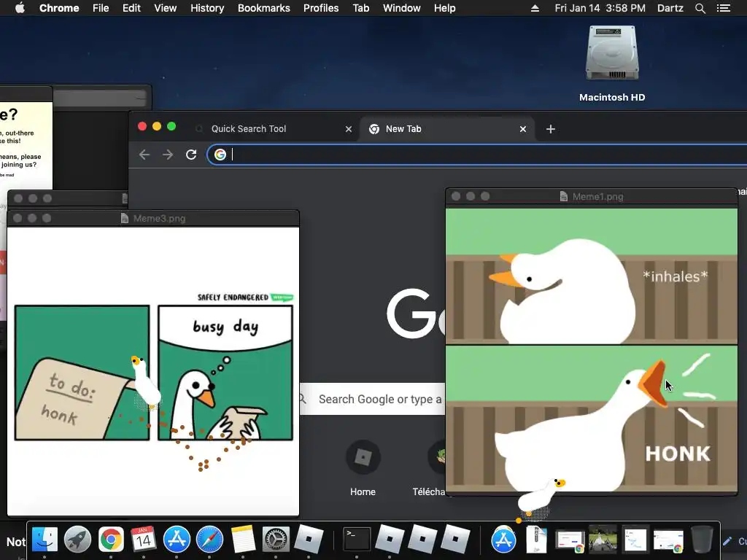The image size is (747, 560).
Task: Select the New Tab tab
Action: click(447, 129)
